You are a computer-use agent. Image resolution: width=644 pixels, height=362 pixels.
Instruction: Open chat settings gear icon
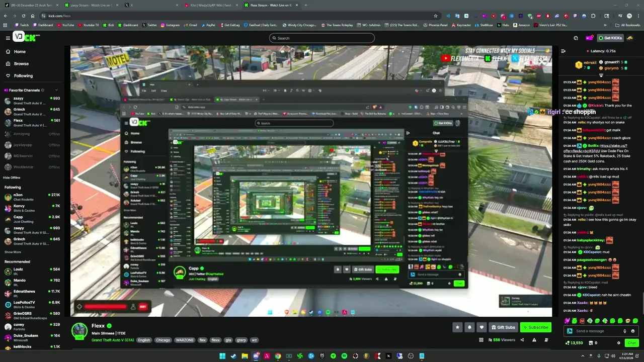click(x=619, y=343)
